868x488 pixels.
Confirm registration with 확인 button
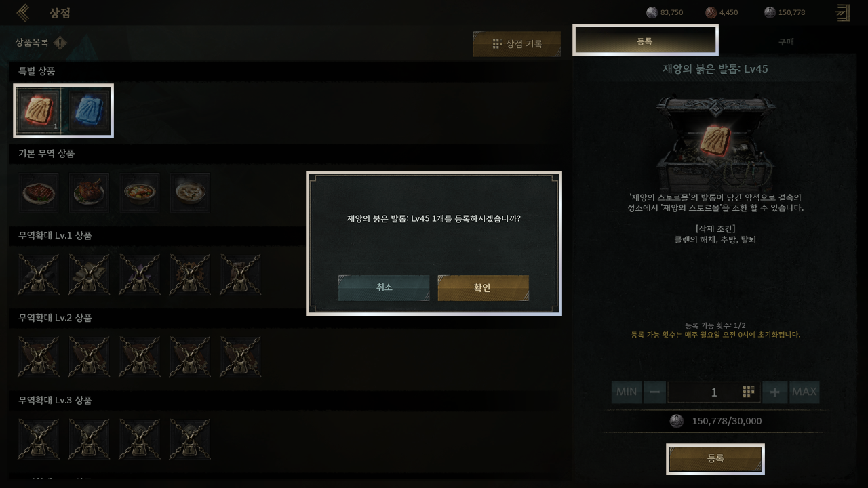pos(483,287)
